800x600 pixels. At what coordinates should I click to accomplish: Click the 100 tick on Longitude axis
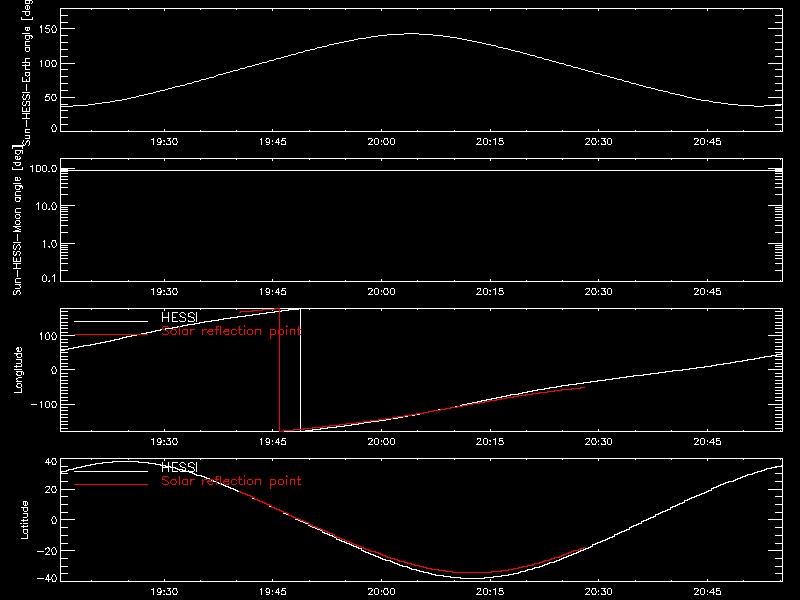[48, 336]
